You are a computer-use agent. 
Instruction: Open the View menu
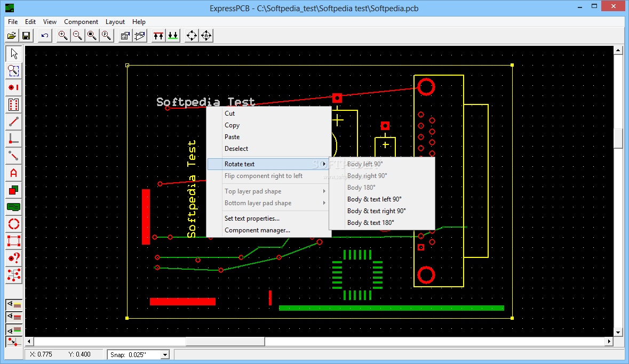pos(50,22)
